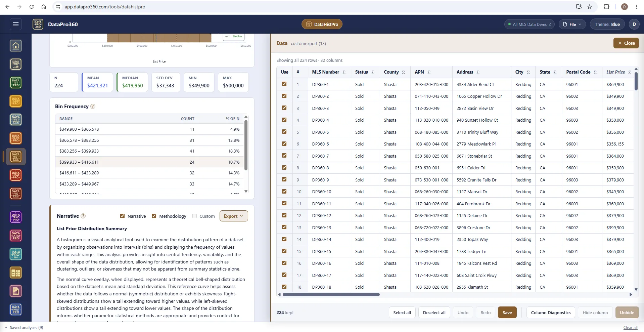
Task: Open the Data Pair Pro tool
Action: click(x=16, y=101)
